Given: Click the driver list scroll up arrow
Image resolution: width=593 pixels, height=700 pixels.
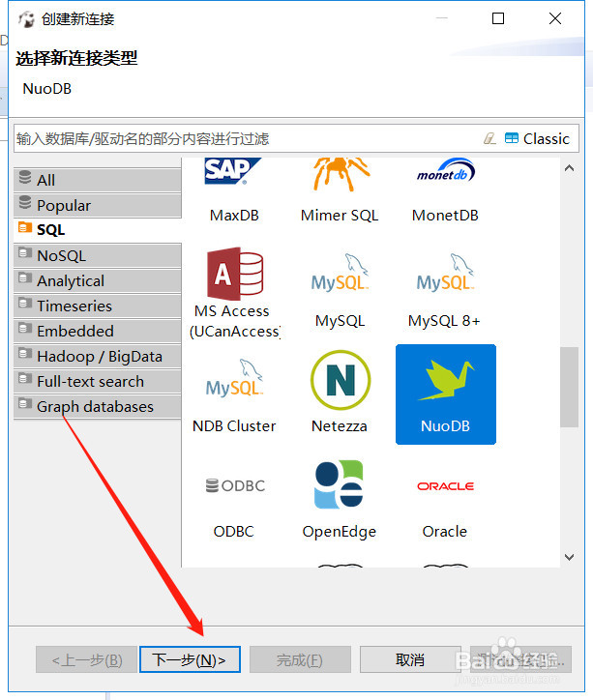Looking at the screenshot, I should coord(569,168).
